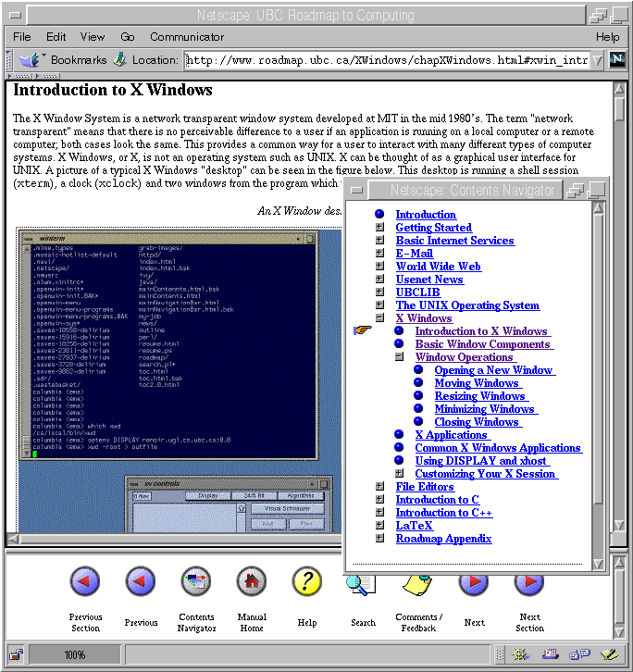
Task: Expand the E-Mail tree node
Action: (x=379, y=253)
